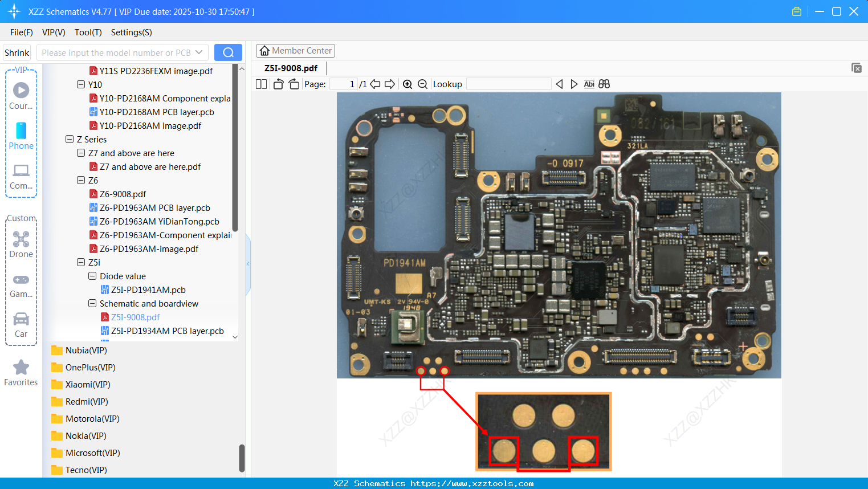Open the Tecno(VIP) folder
The width and height of the screenshot is (868, 489).
pyautogui.click(x=79, y=470)
